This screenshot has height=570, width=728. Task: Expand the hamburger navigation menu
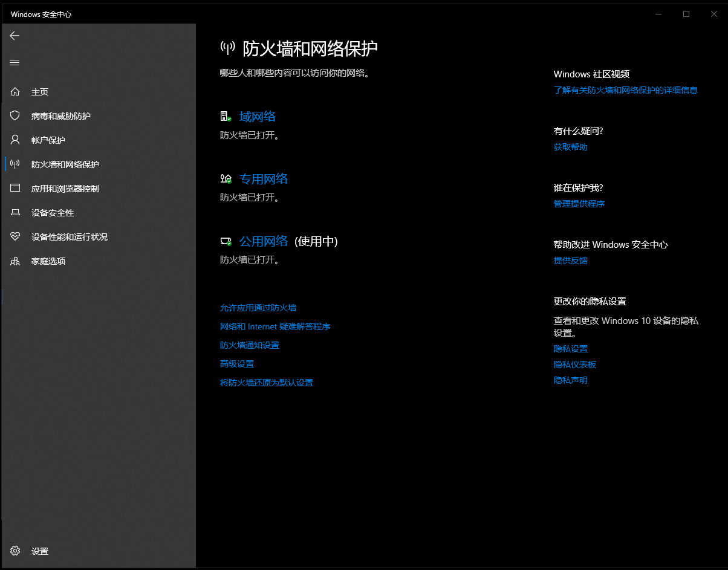pyautogui.click(x=15, y=62)
